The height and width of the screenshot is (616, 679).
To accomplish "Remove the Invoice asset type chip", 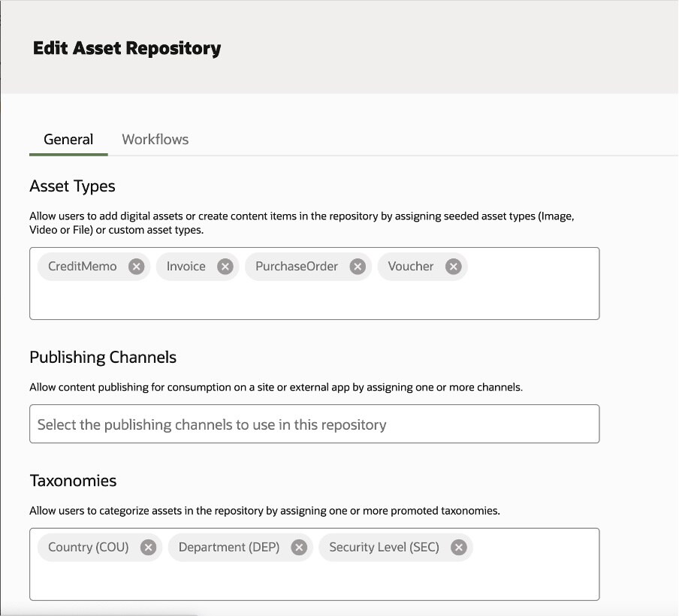I will click(x=225, y=267).
